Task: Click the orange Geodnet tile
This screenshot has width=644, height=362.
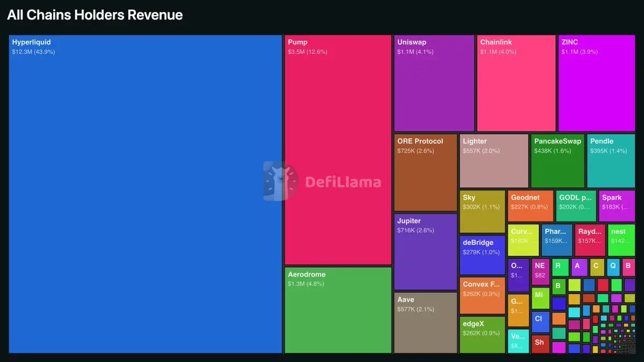Action: click(x=531, y=206)
